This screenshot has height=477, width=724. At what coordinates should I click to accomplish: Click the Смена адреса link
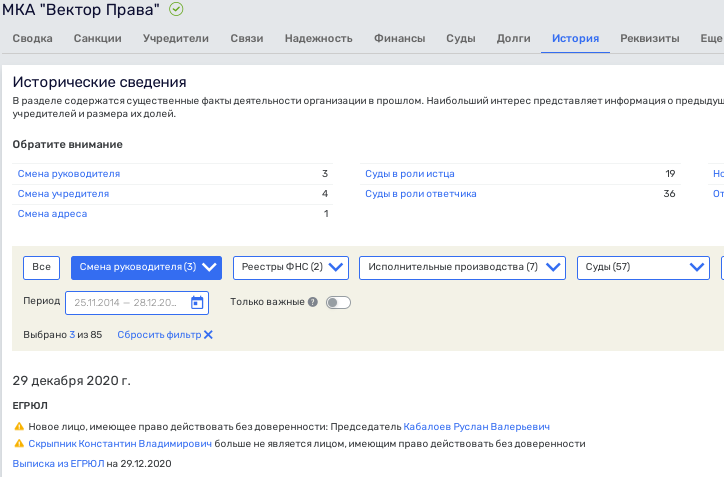(52, 213)
